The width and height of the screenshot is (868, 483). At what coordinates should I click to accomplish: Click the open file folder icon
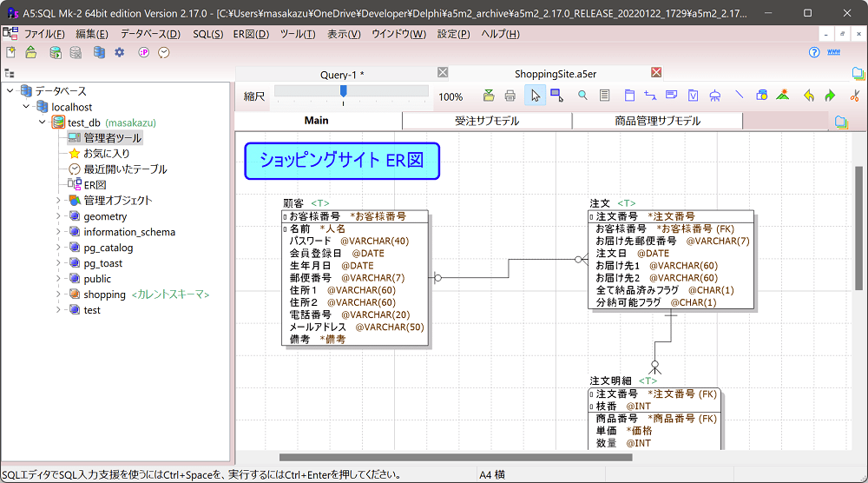click(31, 53)
